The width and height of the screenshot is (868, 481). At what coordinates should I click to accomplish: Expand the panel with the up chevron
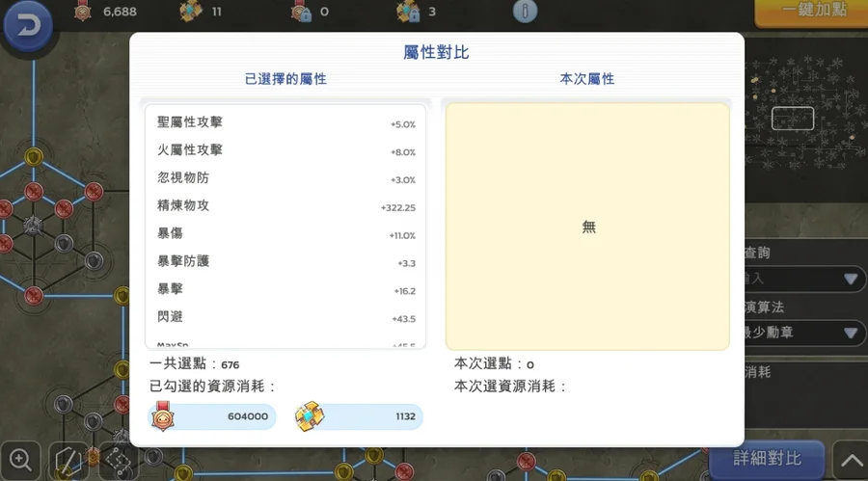852,460
